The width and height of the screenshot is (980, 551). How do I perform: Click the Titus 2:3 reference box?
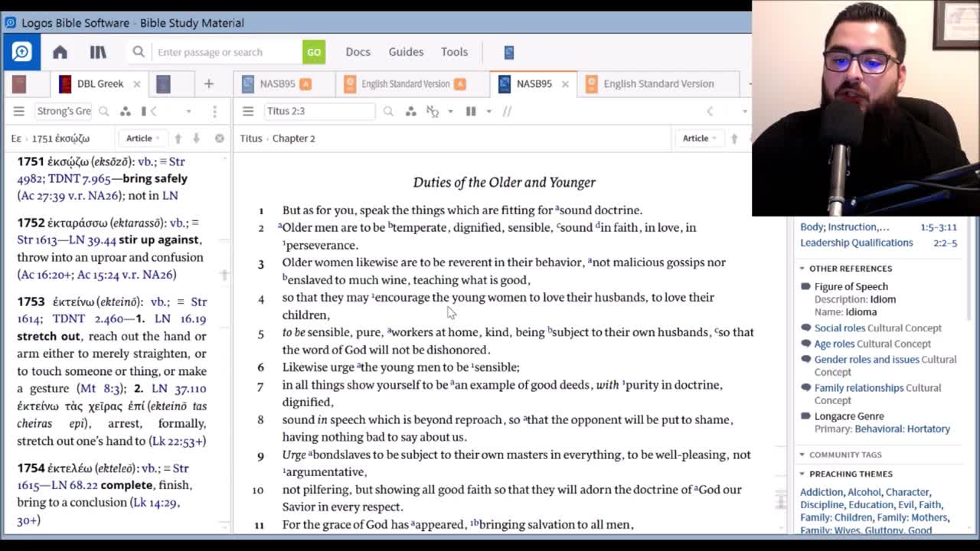[319, 111]
